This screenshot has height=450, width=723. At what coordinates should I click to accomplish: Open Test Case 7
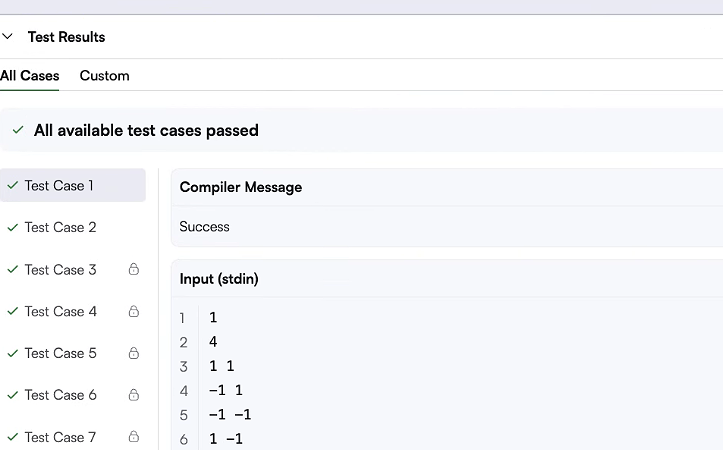60,437
